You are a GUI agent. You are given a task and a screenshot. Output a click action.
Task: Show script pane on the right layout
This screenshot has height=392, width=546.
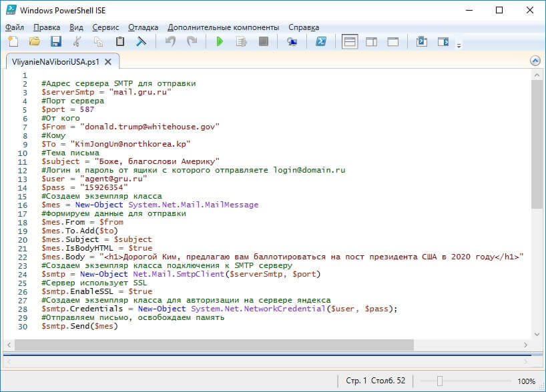[x=371, y=41]
